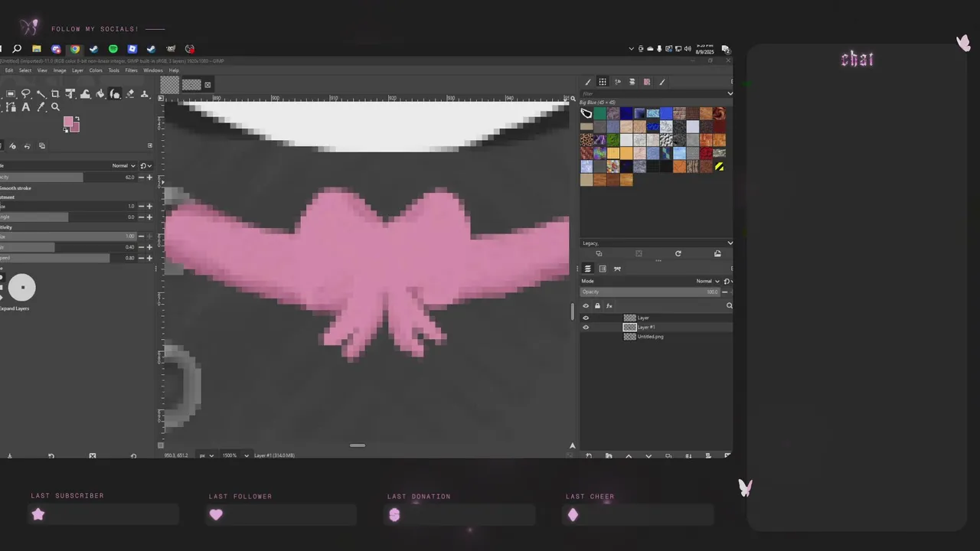Screen dimensions: 980x551
Task: Open the File Explorer taskbar icon
Action: 36,49
